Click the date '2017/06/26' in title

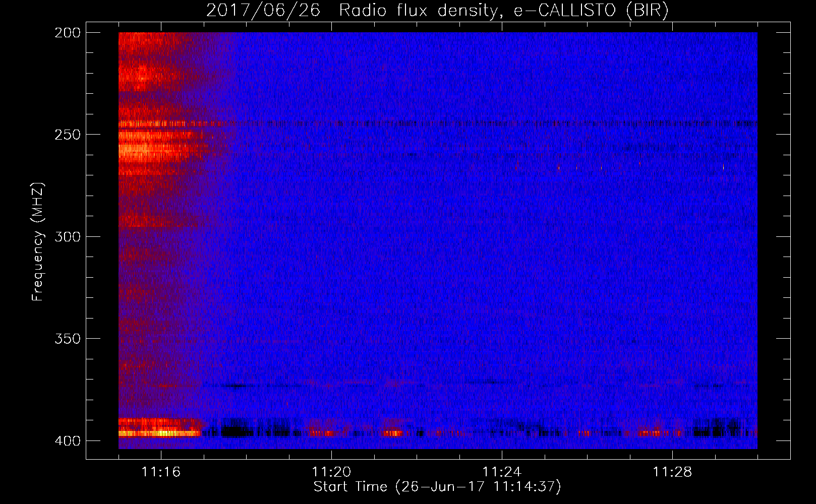point(263,11)
